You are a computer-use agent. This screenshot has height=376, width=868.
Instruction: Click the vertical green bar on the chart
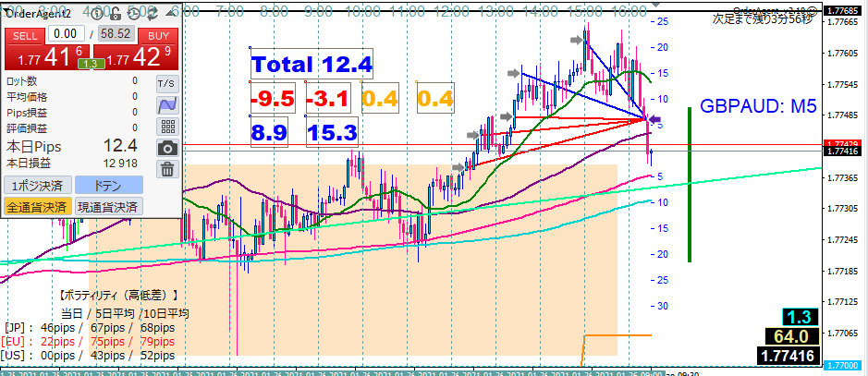[690, 185]
